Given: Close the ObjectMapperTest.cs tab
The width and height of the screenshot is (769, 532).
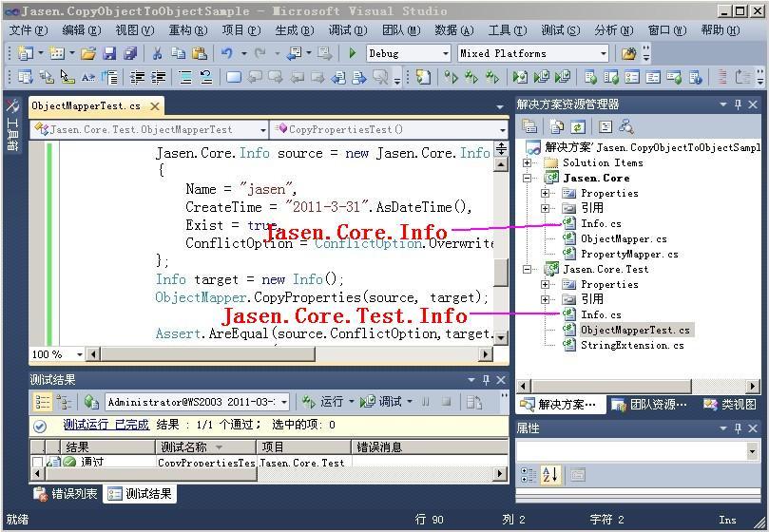Looking at the screenshot, I should pos(155,106).
